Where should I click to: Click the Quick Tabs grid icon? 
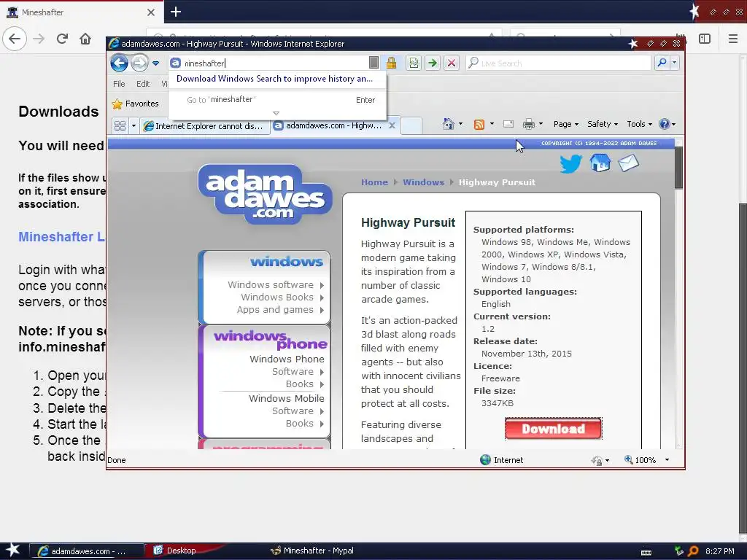point(120,125)
